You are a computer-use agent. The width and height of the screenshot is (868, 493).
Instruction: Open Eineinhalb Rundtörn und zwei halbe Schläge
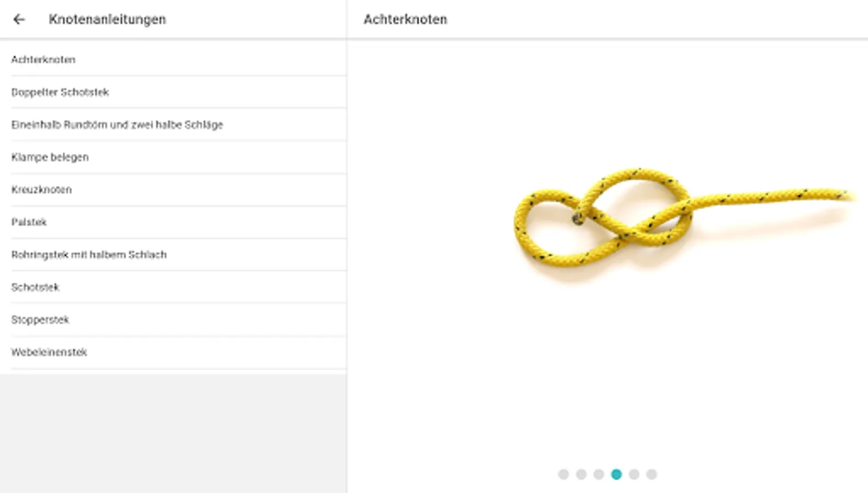173,124
